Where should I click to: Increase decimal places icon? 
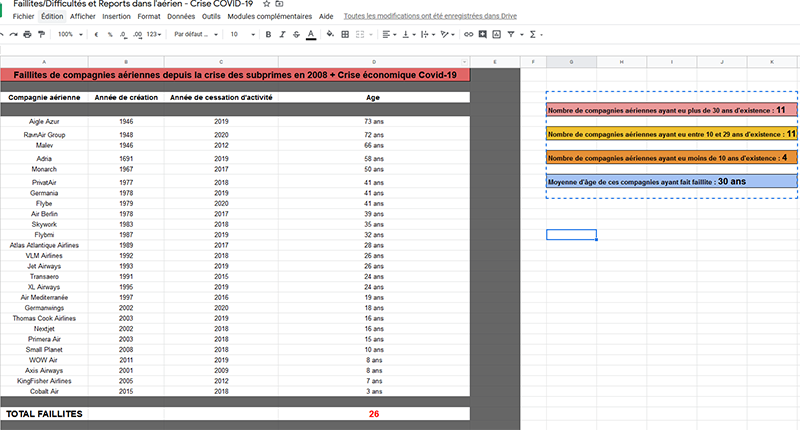click(x=137, y=34)
